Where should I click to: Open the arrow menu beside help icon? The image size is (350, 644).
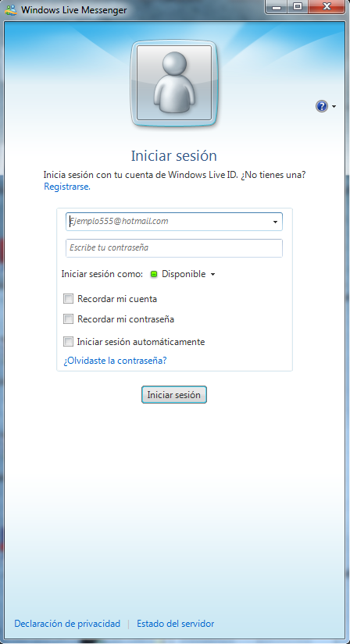334,107
